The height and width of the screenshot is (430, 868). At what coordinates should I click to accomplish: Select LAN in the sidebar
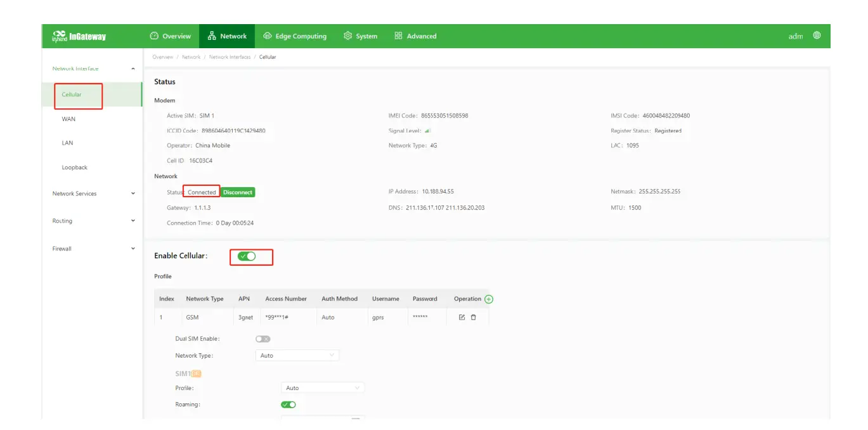(x=67, y=143)
